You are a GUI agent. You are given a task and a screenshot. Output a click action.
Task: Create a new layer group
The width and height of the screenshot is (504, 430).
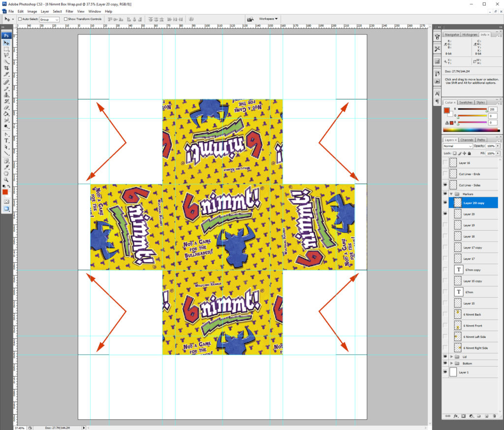coord(478,416)
